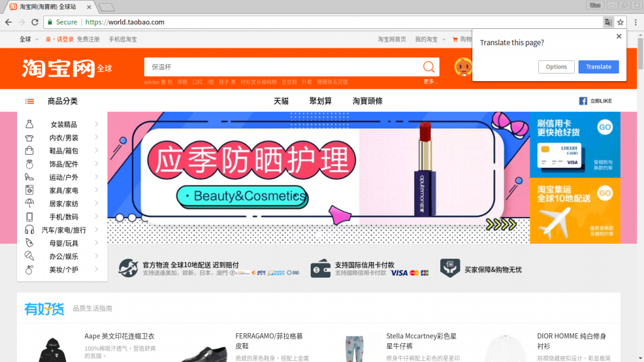Click the bottle icon for 母婴/玩具

[29, 243]
